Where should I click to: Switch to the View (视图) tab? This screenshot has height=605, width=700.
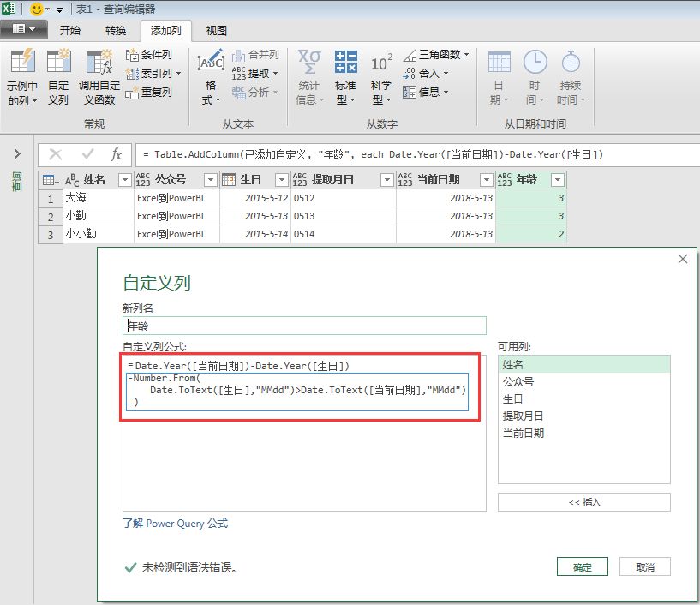click(x=217, y=31)
